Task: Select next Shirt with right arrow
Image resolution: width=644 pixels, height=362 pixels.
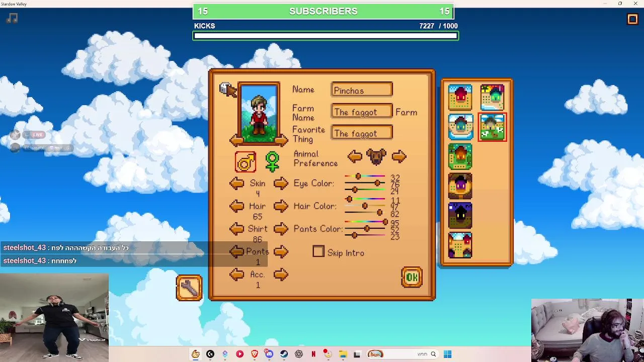Action: click(281, 229)
